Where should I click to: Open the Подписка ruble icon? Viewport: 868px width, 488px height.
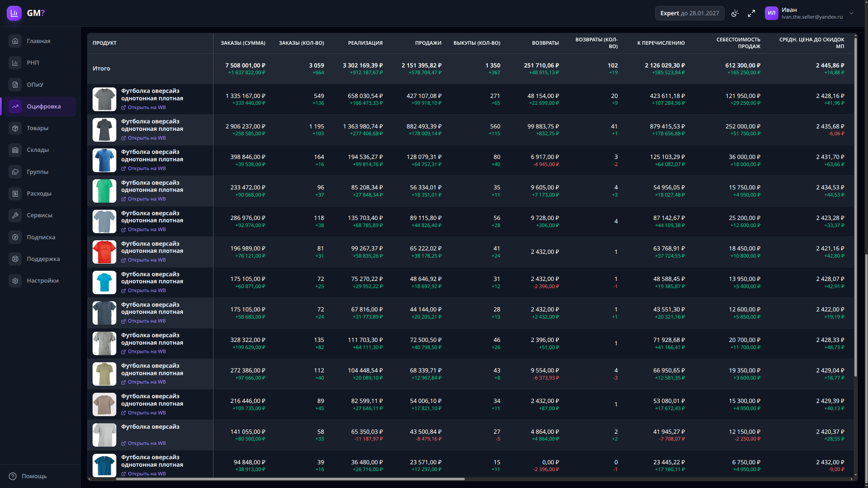(x=15, y=237)
